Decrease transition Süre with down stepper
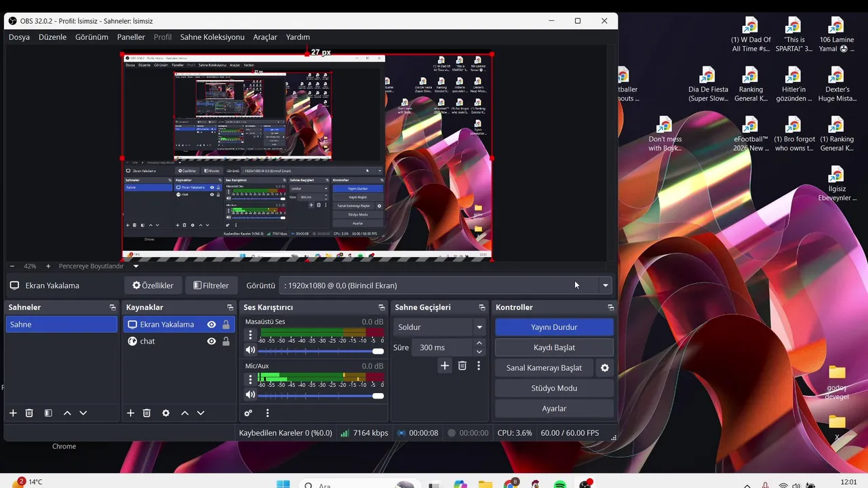 pyautogui.click(x=479, y=352)
